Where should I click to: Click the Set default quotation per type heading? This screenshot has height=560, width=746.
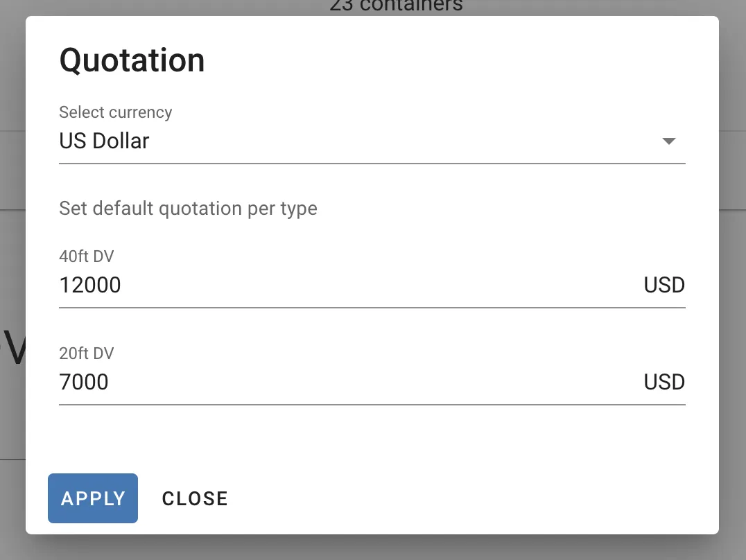point(187,208)
